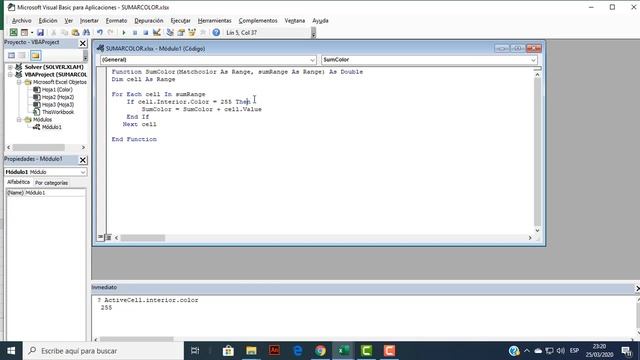Image resolution: width=640 pixels, height=360 pixels.
Task: Open the Herramientas menu
Action: coord(214,20)
